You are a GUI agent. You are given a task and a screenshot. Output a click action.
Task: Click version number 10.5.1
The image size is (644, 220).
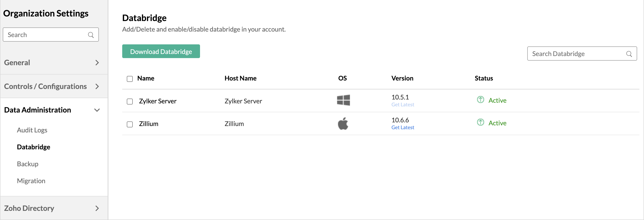(400, 97)
